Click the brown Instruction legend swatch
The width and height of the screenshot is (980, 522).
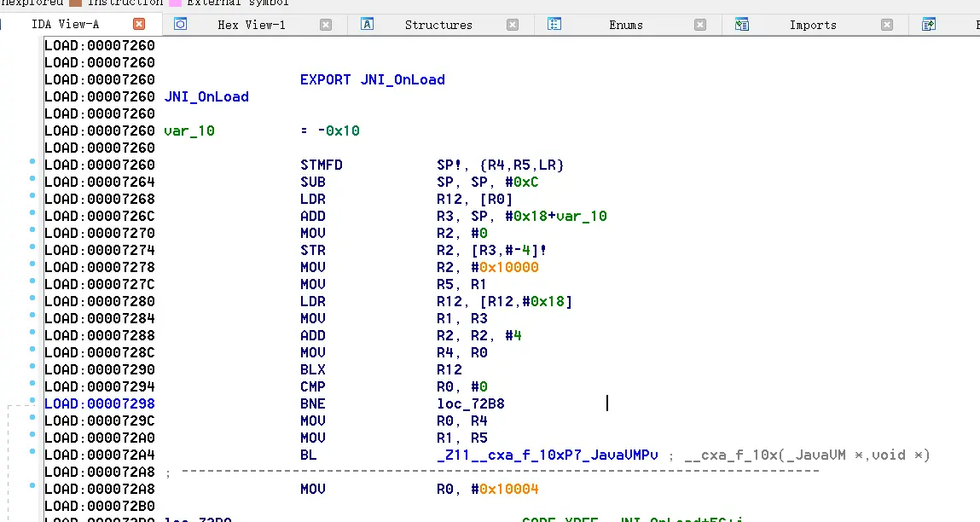point(74,3)
